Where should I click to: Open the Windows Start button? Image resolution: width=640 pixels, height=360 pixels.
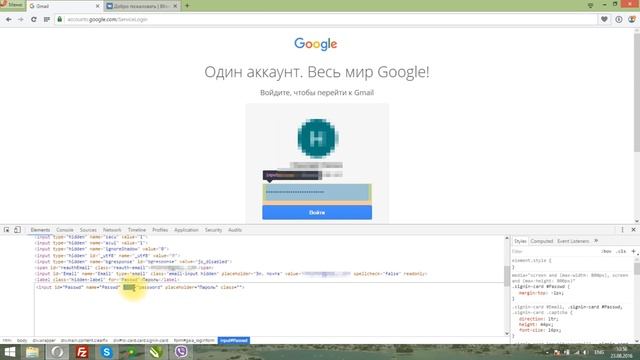click(x=9, y=352)
